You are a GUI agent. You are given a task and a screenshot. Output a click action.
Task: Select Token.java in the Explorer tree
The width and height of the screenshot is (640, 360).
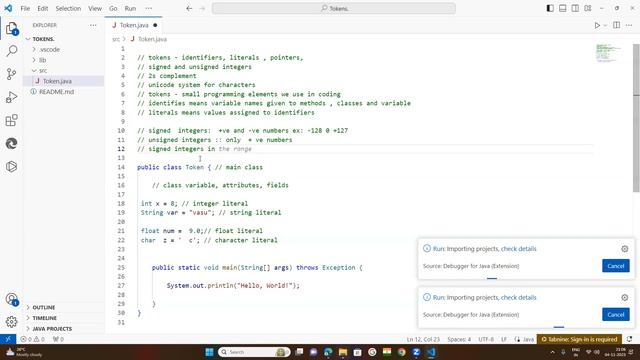point(57,81)
